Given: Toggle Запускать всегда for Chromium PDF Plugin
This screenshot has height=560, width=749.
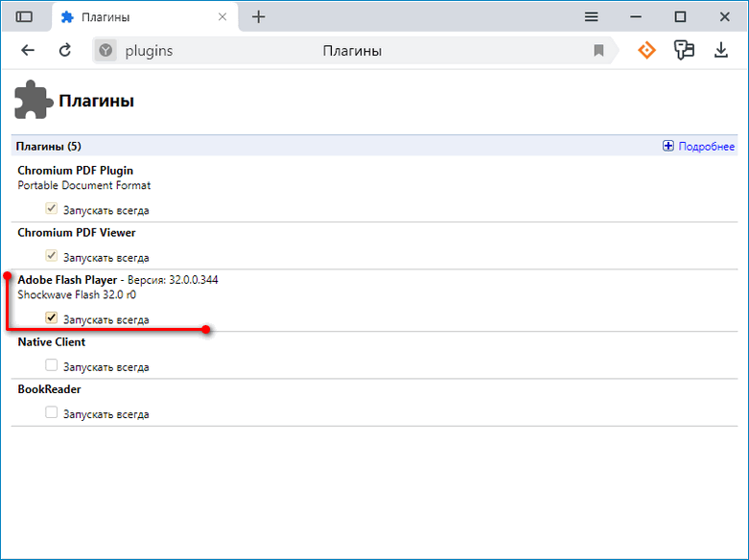Looking at the screenshot, I should pos(51,208).
